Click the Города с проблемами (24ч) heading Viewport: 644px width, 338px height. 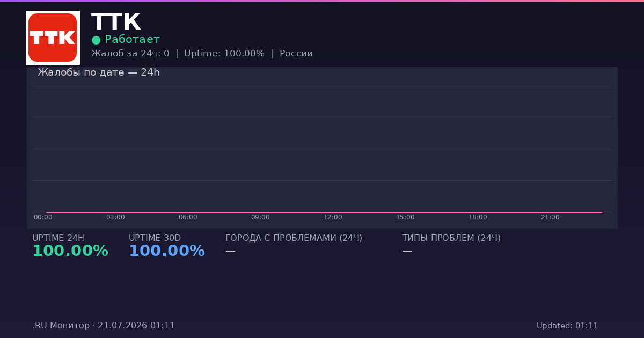(x=294, y=238)
